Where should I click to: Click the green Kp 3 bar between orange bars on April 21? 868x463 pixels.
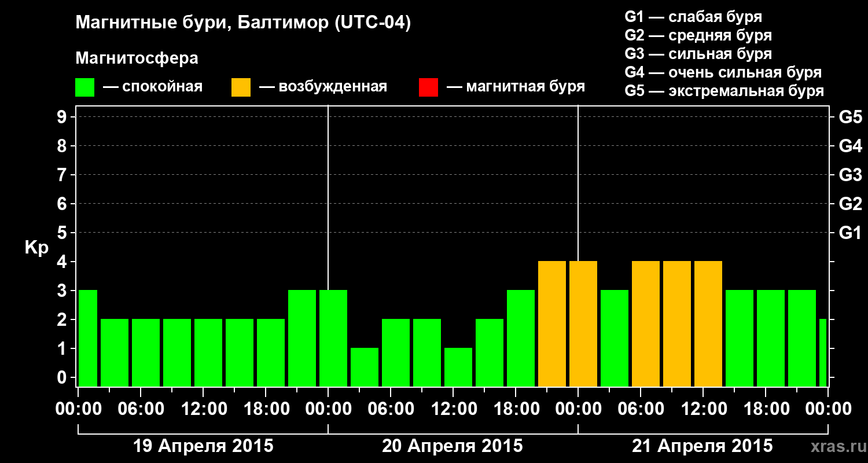pos(615,338)
